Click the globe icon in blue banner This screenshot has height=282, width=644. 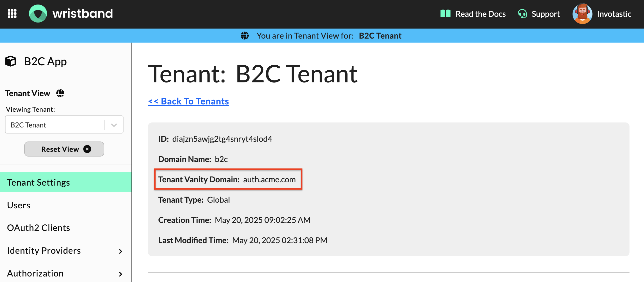tap(245, 36)
